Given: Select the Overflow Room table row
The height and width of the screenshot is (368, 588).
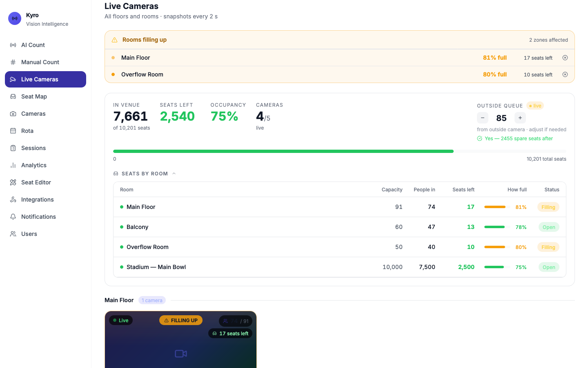Looking at the screenshot, I should 340,247.
